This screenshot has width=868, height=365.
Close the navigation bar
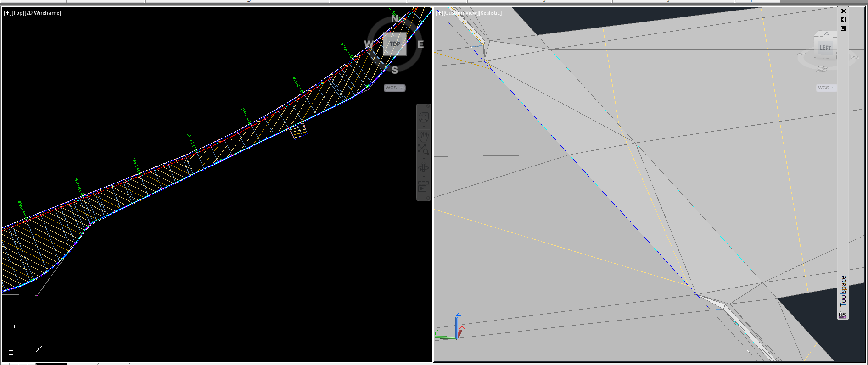[428, 106]
